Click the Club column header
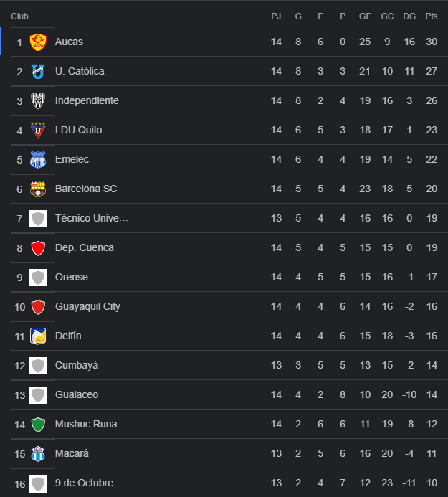The height and width of the screenshot is (497, 448). (x=20, y=16)
